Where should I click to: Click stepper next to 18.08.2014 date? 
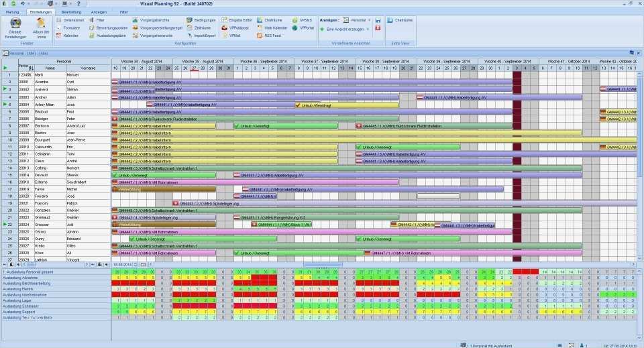[136, 265]
